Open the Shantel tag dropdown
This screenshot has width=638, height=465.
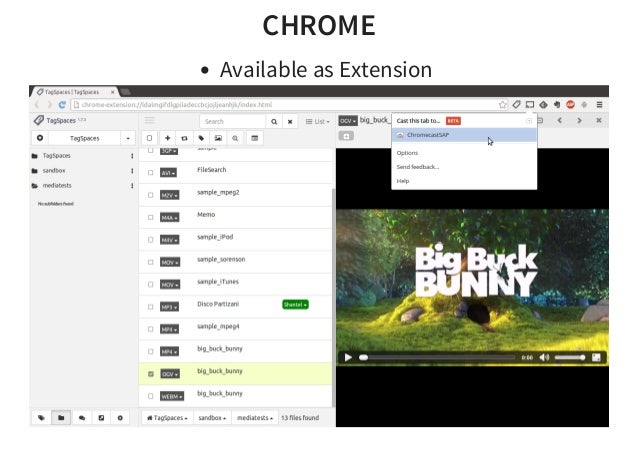click(x=295, y=304)
